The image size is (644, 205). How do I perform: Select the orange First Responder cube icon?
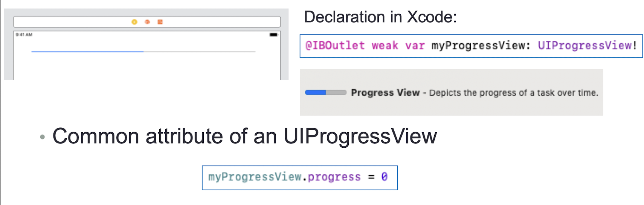click(x=147, y=22)
